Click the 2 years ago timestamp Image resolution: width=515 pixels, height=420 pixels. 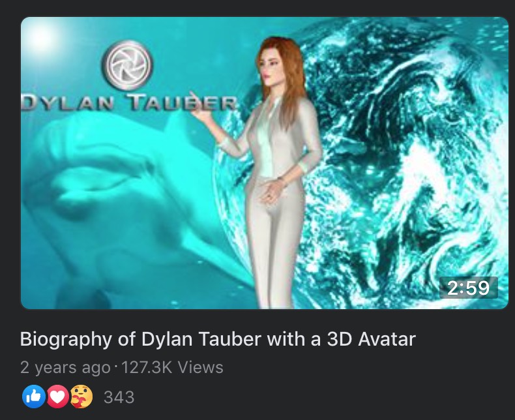point(65,368)
